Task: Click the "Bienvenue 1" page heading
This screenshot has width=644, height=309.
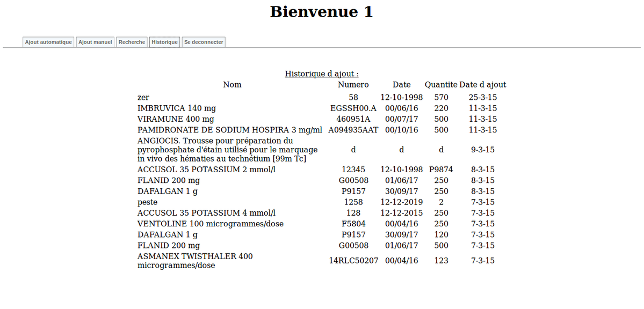Action: [x=321, y=12]
